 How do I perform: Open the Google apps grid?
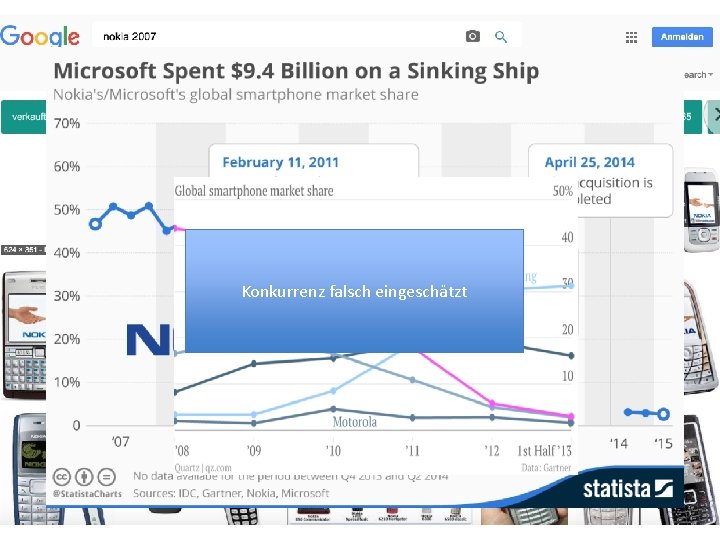(x=631, y=37)
